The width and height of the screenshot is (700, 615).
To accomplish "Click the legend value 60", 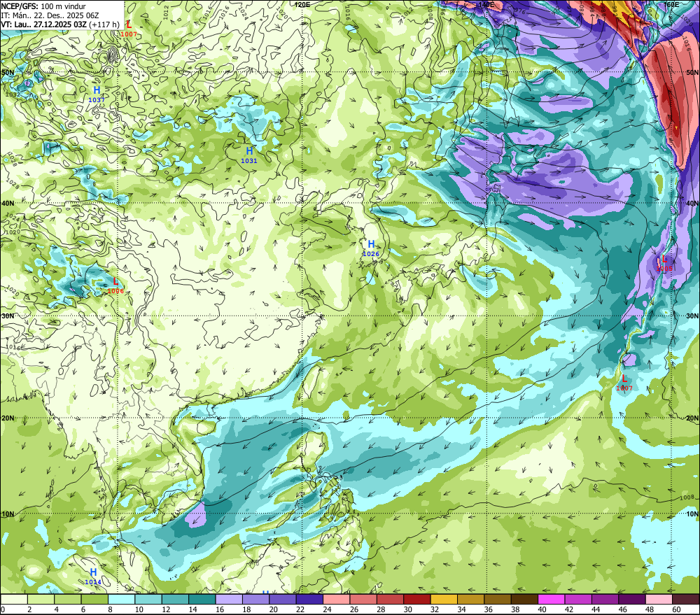I will (677, 609).
